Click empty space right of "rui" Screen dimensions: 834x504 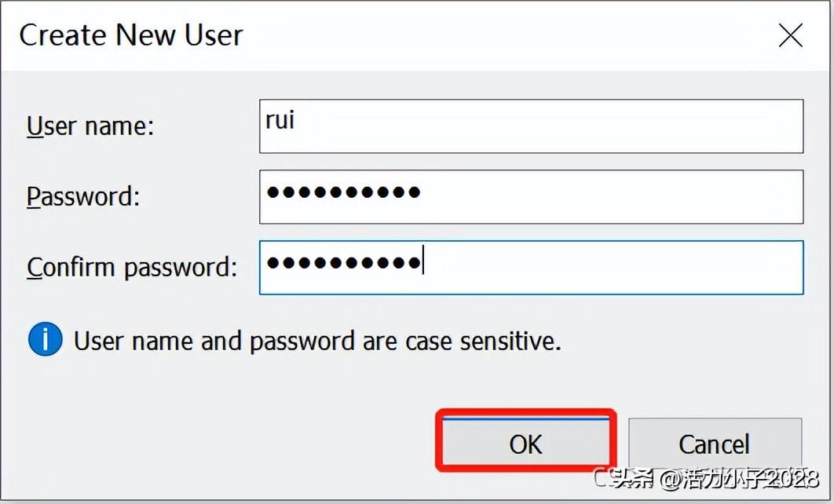pos(548,126)
